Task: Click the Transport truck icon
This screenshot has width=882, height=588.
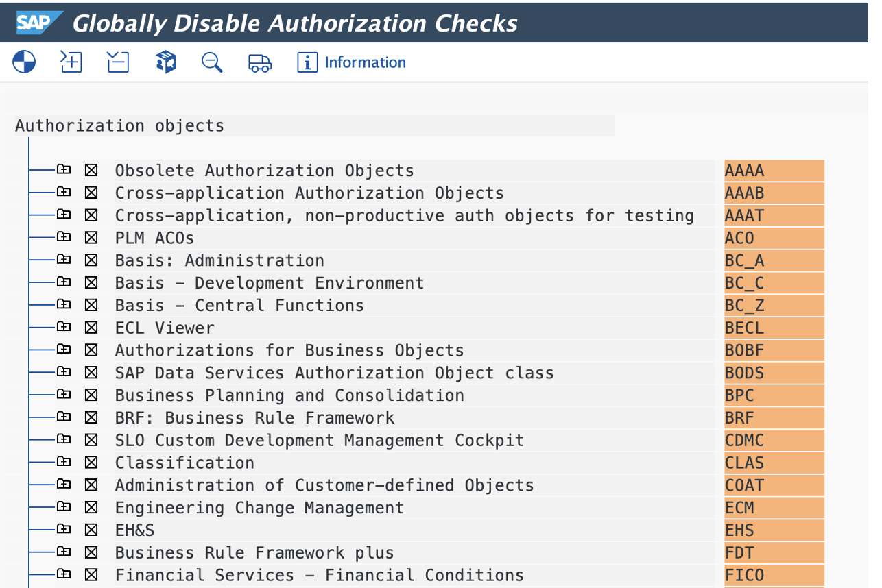Action: point(259,63)
